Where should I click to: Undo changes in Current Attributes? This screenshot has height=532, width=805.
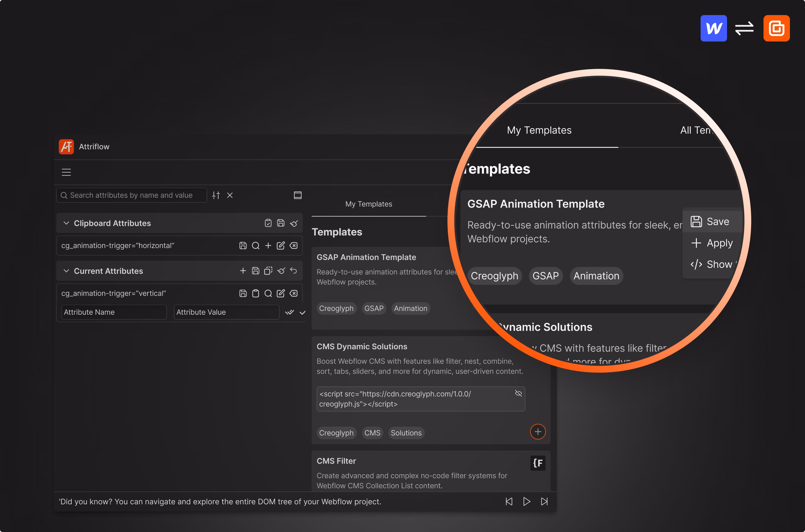coord(293,270)
